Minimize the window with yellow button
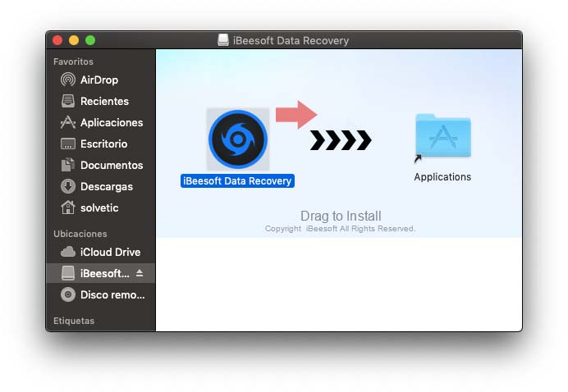 (x=74, y=40)
